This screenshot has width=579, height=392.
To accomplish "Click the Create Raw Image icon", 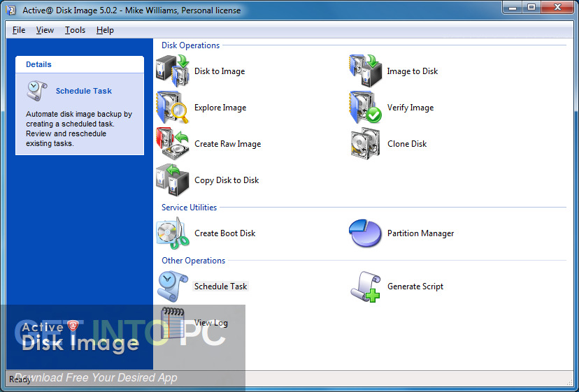I will (173, 143).
